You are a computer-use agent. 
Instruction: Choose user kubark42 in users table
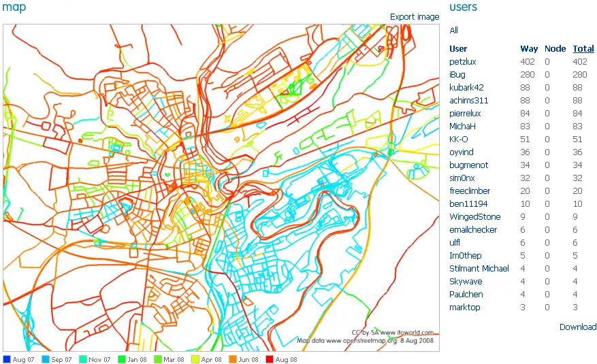466,88
